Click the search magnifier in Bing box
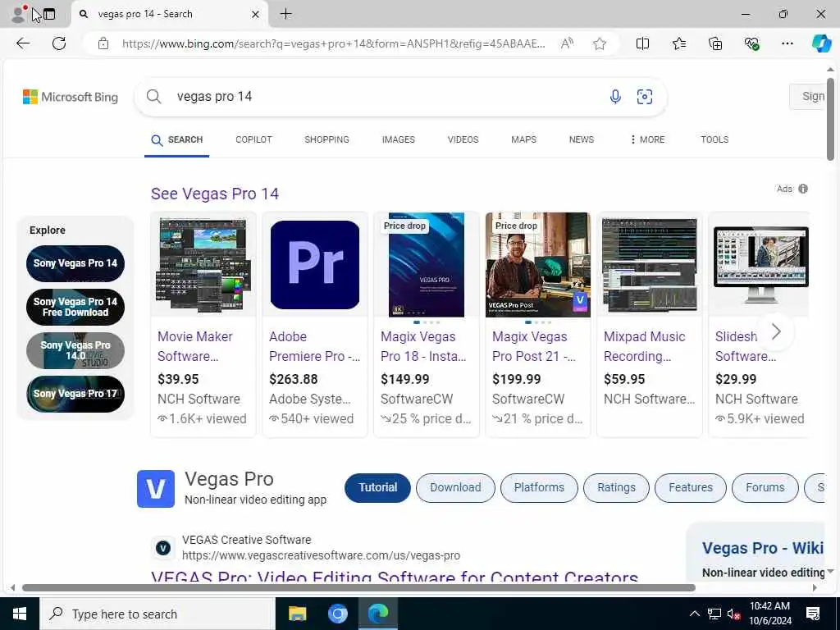 coord(153,97)
